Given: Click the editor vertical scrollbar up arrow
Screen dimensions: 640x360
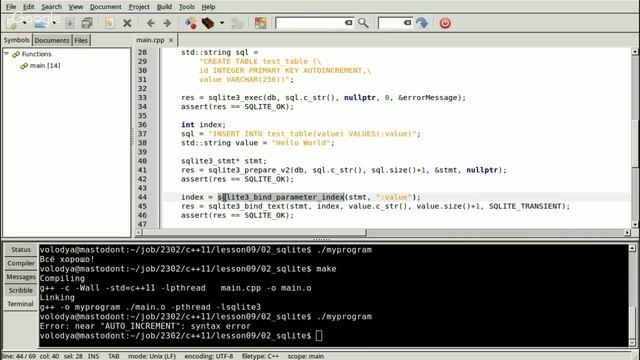Looking at the screenshot, I should point(635,52).
